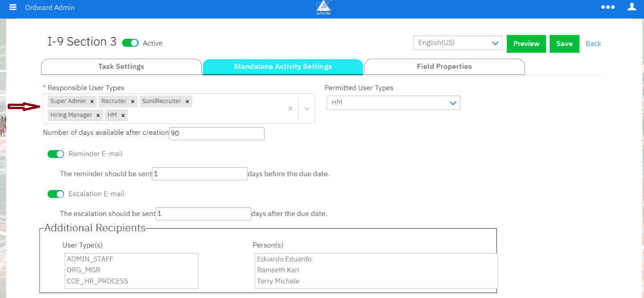
Task: Disable the Reminder E-mail toggle
Action: (x=56, y=154)
